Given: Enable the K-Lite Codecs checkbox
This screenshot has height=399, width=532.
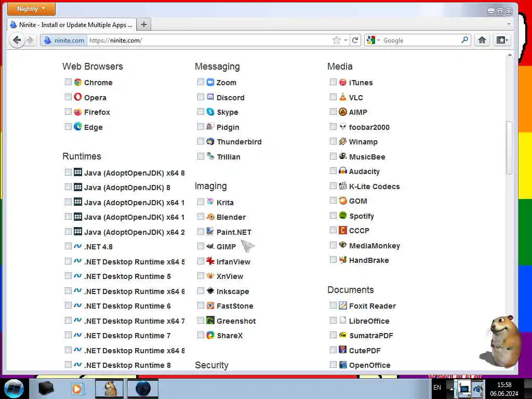Looking at the screenshot, I should pos(333,185).
